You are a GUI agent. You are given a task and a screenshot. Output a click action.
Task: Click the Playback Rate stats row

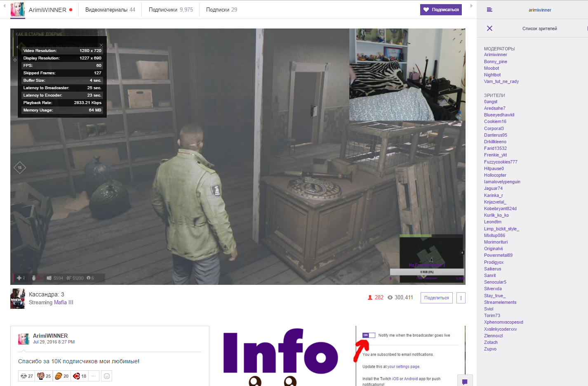pyautogui.click(x=62, y=103)
